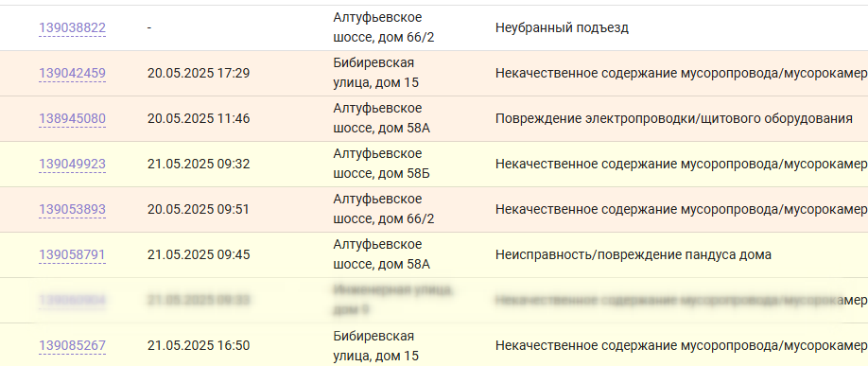Select the 'Неисправность/повреждение пандуса дома' cell

634,255
